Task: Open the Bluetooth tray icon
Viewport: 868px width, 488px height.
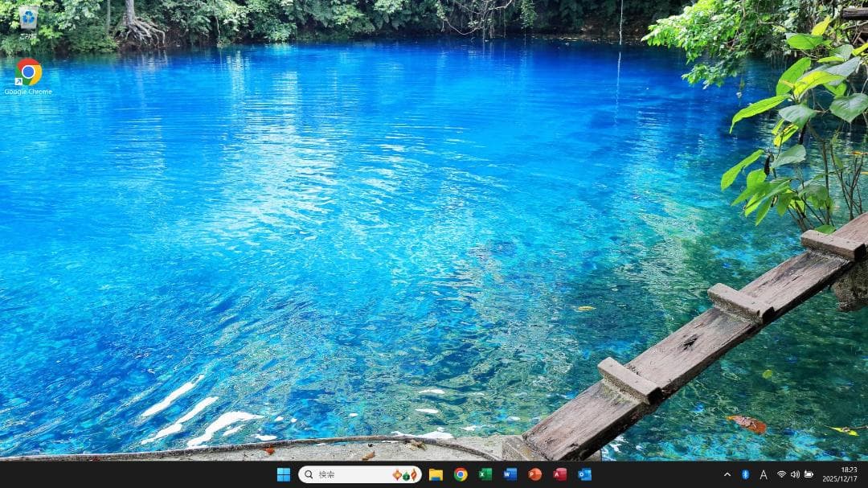Action: tap(743, 474)
